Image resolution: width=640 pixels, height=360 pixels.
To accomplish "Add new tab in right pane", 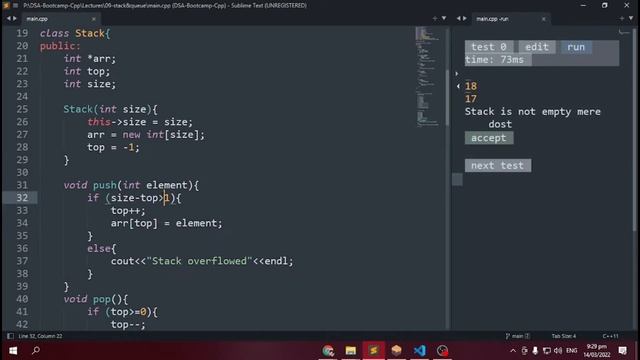I will [622, 18].
